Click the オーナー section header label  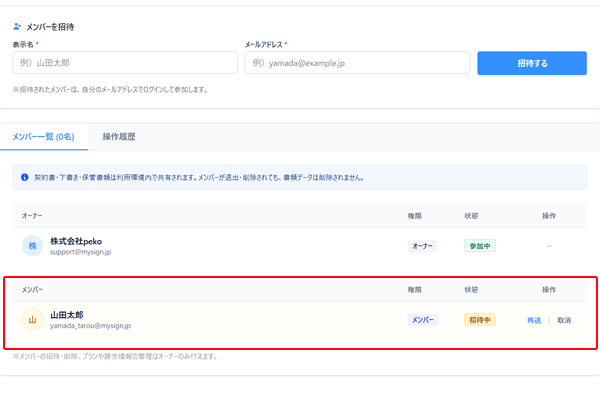pyautogui.click(x=32, y=216)
